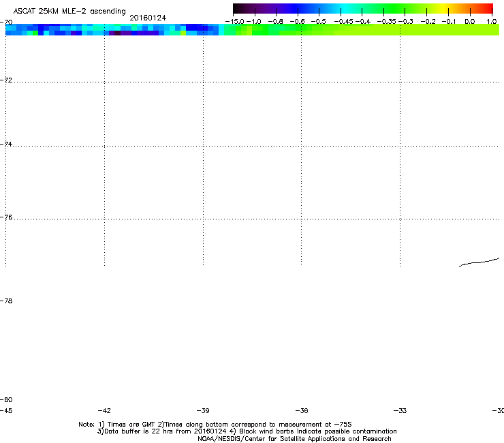The height and width of the screenshot is (443, 504).
Task: Click the -45 longitude axis label
Action: pos(6,411)
